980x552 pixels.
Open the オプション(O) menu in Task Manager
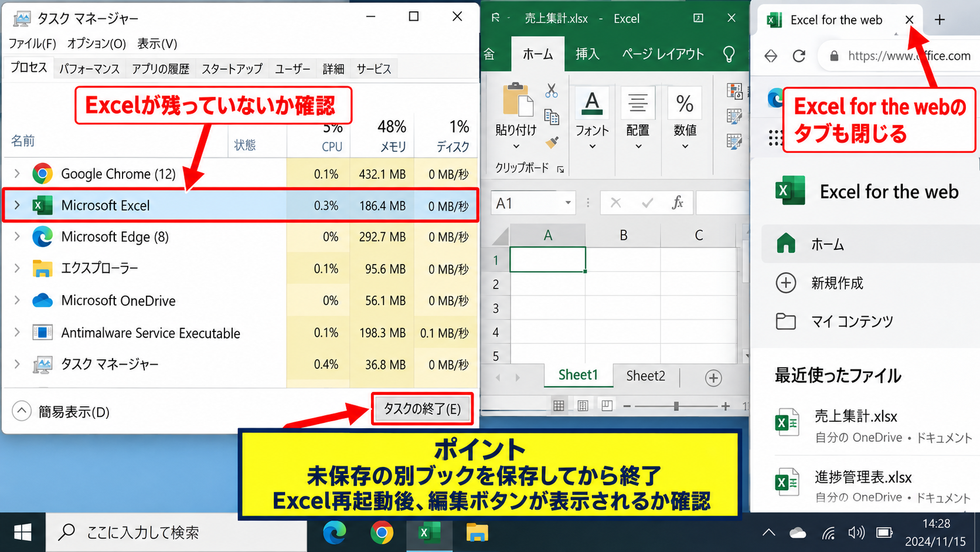97,43
